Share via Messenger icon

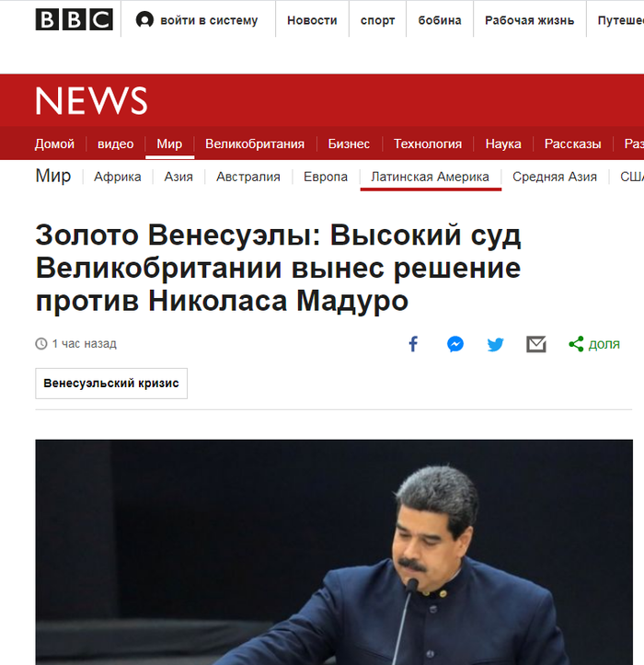(455, 344)
